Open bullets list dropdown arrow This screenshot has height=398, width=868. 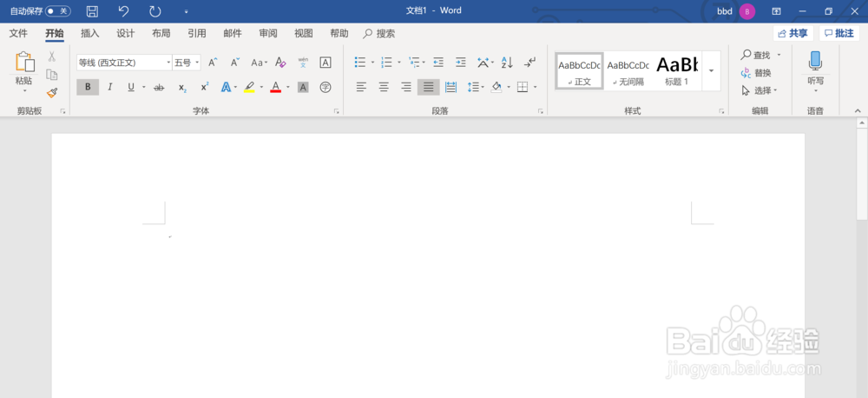point(372,62)
